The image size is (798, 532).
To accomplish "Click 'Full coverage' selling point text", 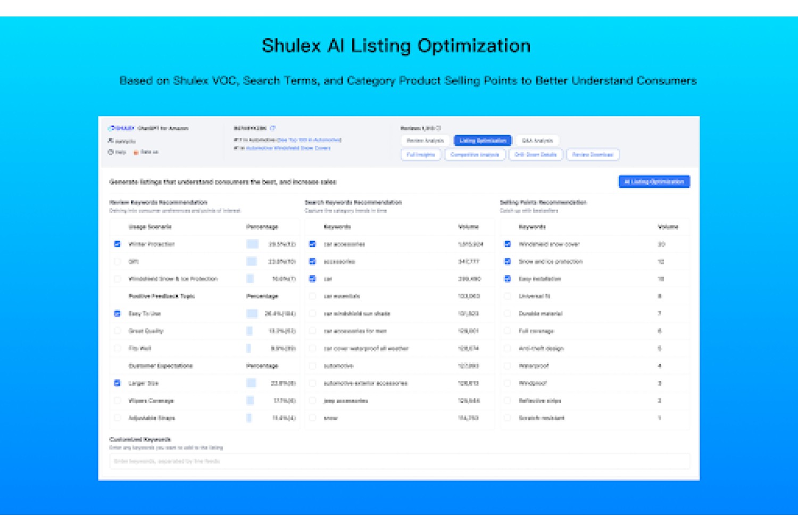I will click(536, 331).
